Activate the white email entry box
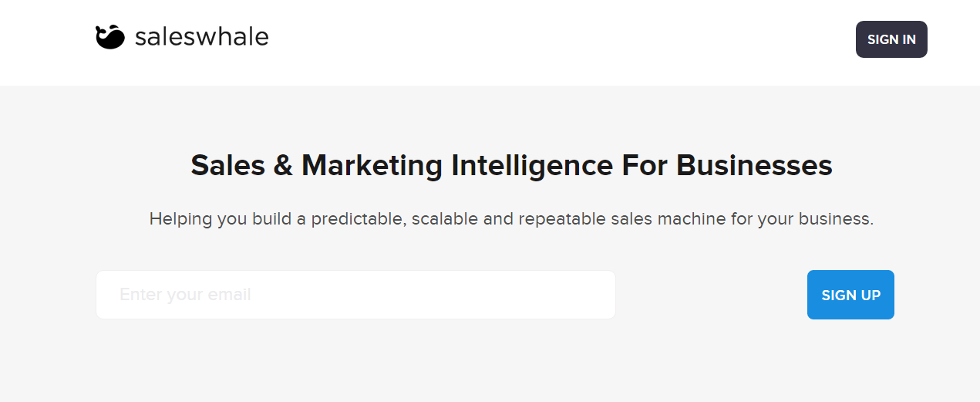This screenshot has height=402, width=980. pyautogui.click(x=355, y=295)
